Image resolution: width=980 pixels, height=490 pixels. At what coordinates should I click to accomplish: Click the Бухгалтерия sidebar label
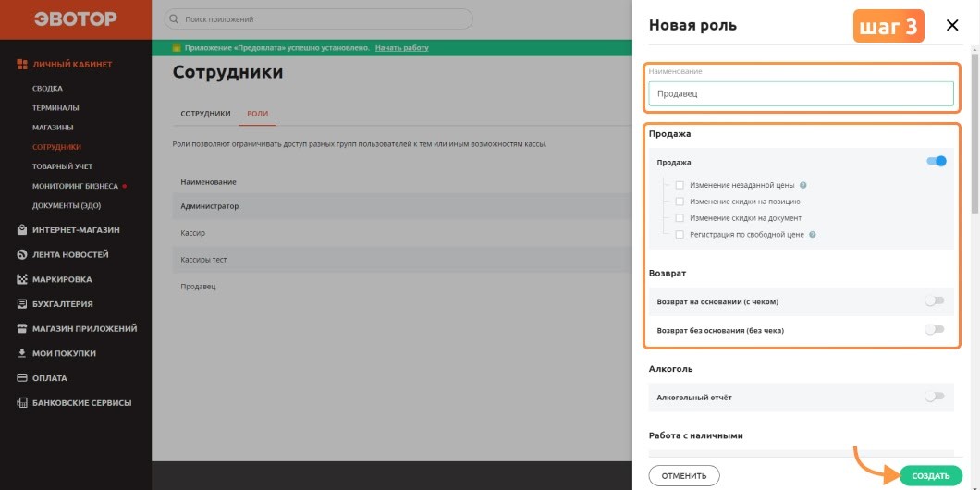(63, 304)
